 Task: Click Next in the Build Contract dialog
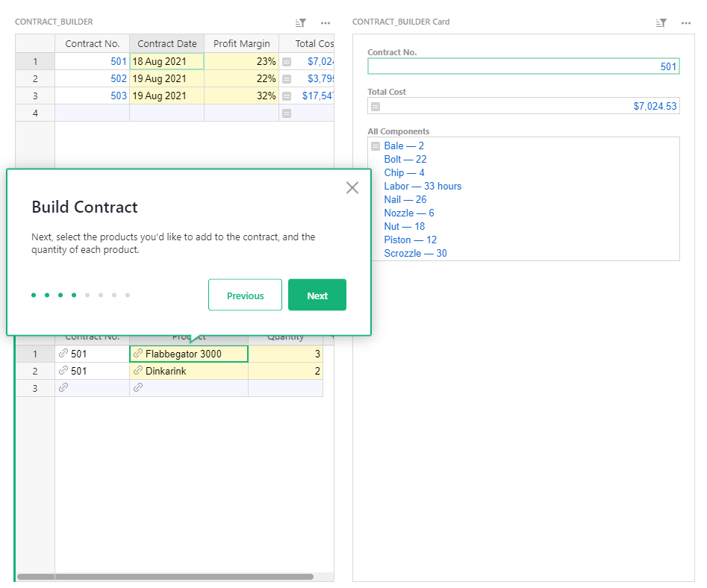point(317,295)
